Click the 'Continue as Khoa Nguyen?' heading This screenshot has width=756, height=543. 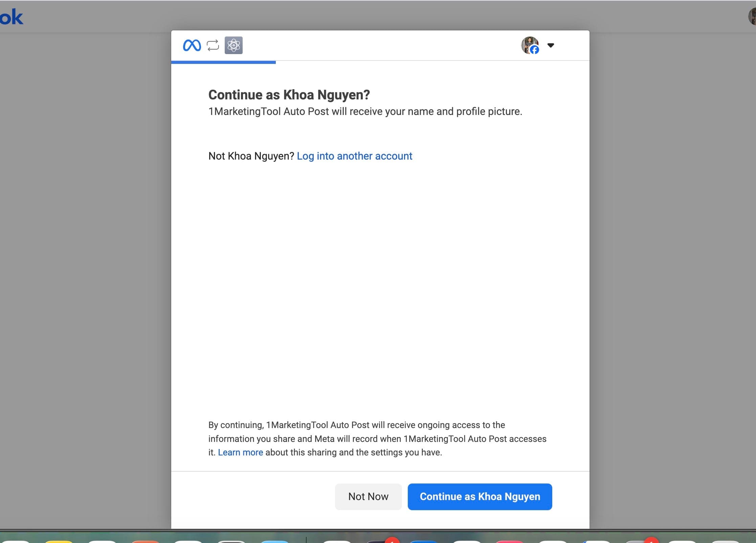(289, 95)
